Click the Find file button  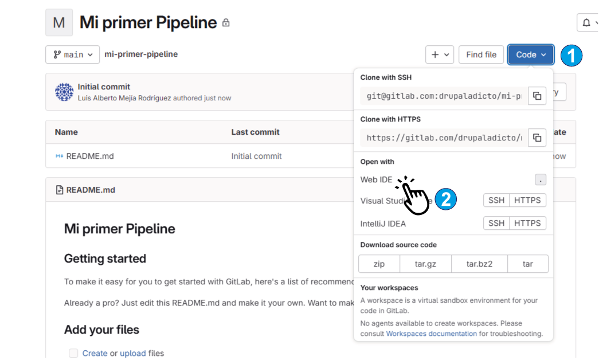coord(481,54)
